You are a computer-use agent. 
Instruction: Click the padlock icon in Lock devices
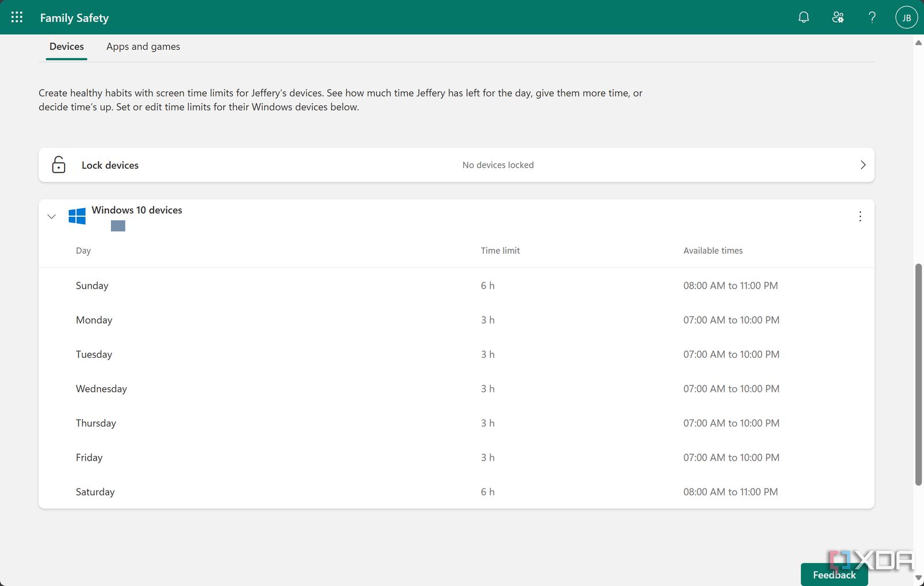pos(58,165)
